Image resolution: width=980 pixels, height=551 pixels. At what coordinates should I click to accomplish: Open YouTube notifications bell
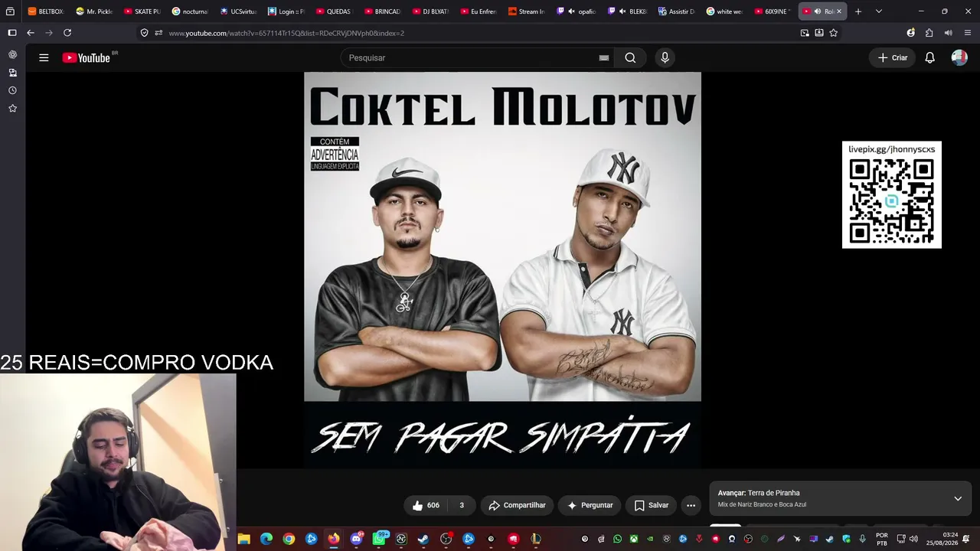(929, 57)
